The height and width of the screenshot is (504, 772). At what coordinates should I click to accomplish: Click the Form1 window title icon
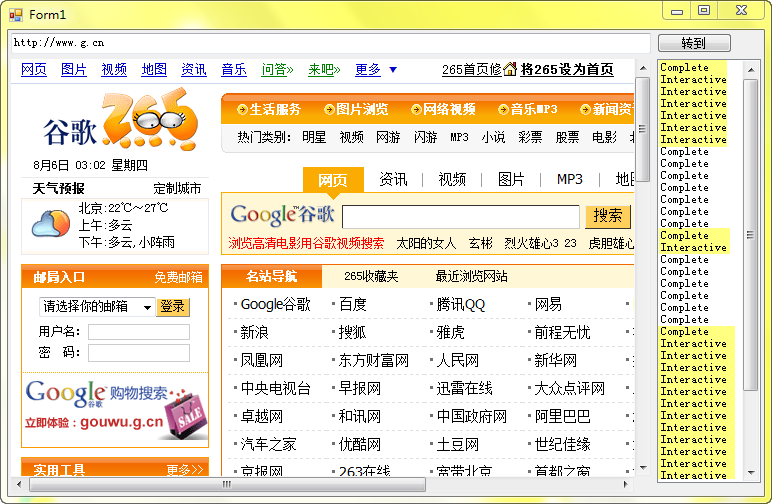coord(16,15)
